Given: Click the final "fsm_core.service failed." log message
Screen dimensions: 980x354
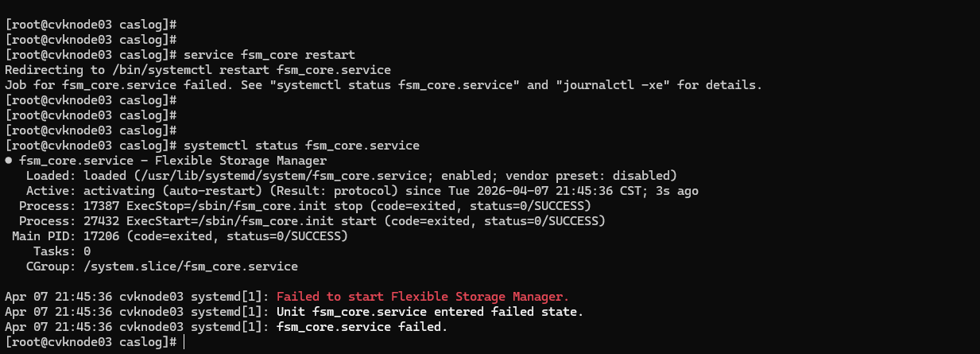Looking at the screenshot, I should [x=362, y=326].
